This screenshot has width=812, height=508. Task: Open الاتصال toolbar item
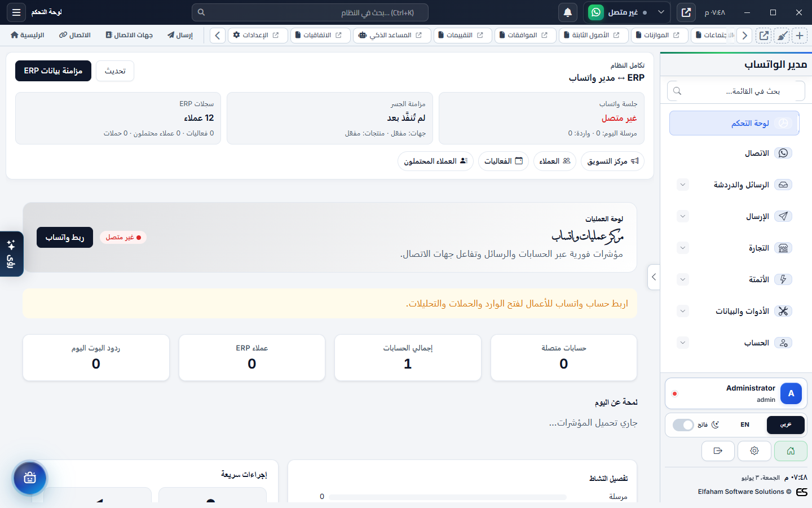point(75,35)
